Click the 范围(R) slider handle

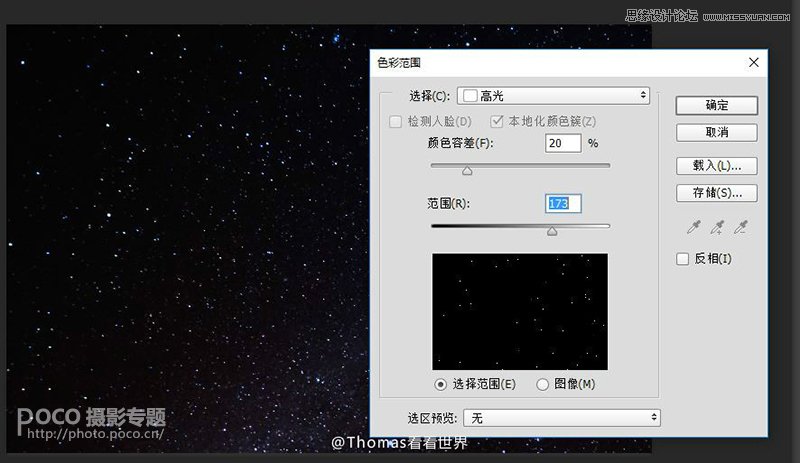(552, 232)
